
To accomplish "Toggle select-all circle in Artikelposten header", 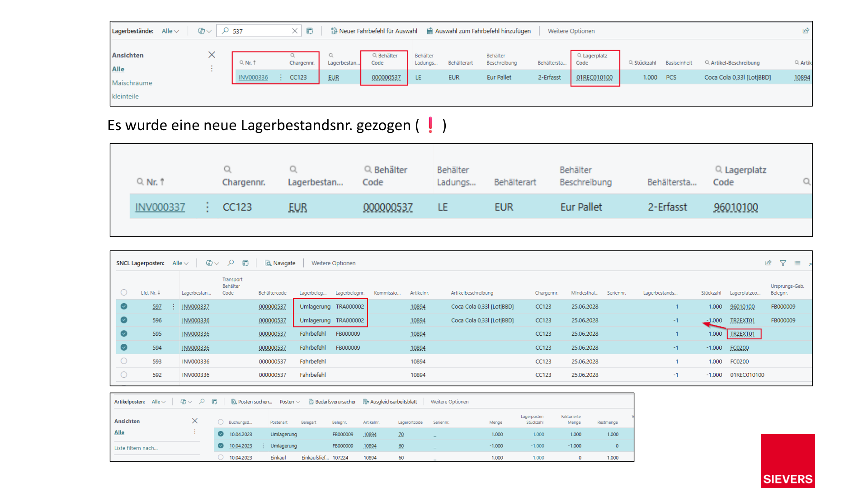I will pos(221,422).
